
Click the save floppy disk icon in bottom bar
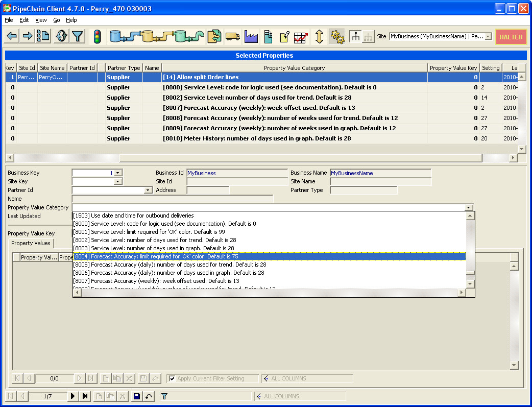136,396
